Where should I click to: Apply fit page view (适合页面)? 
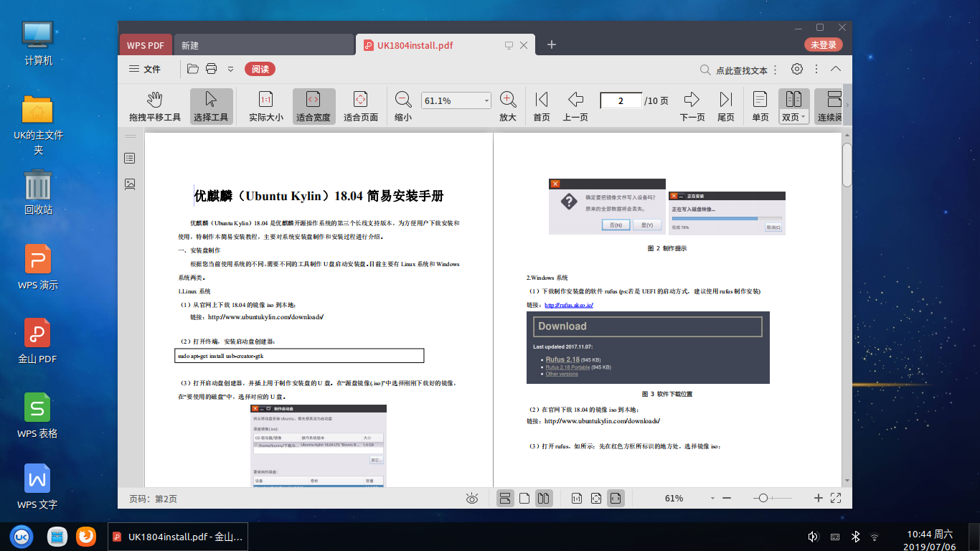(x=360, y=105)
